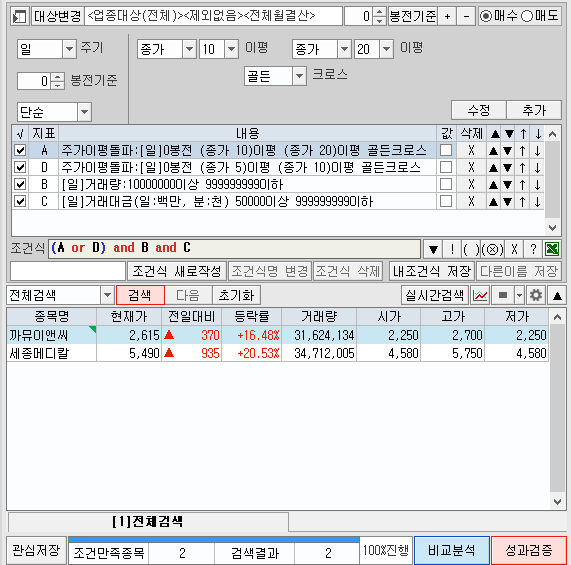
Task: Tick the 값 checkbox for condition B
Action: click(x=446, y=184)
